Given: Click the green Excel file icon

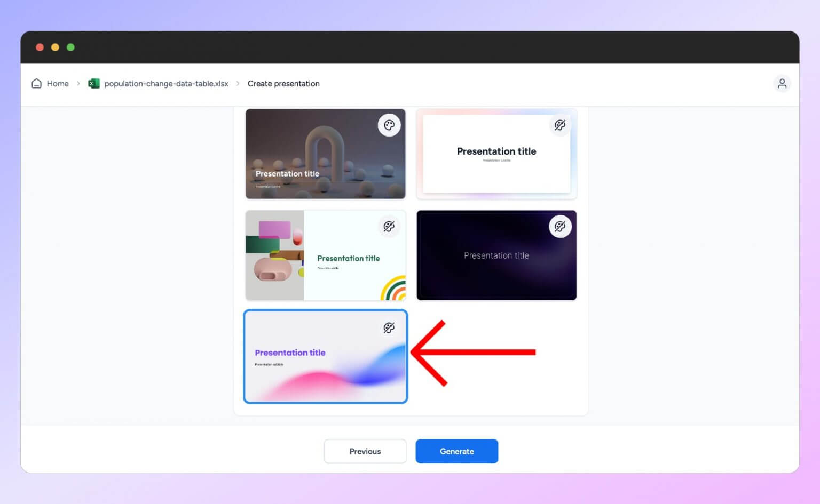Looking at the screenshot, I should point(94,84).
